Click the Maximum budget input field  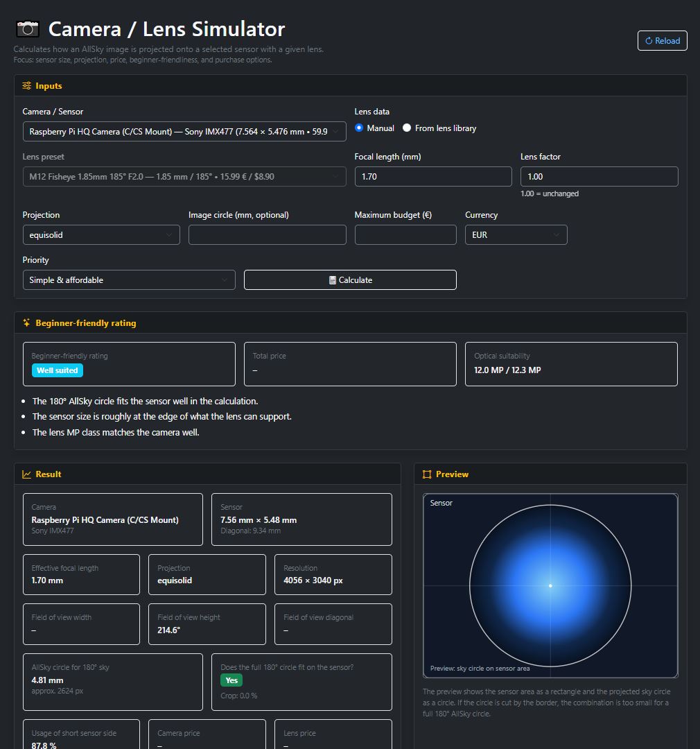405,234
